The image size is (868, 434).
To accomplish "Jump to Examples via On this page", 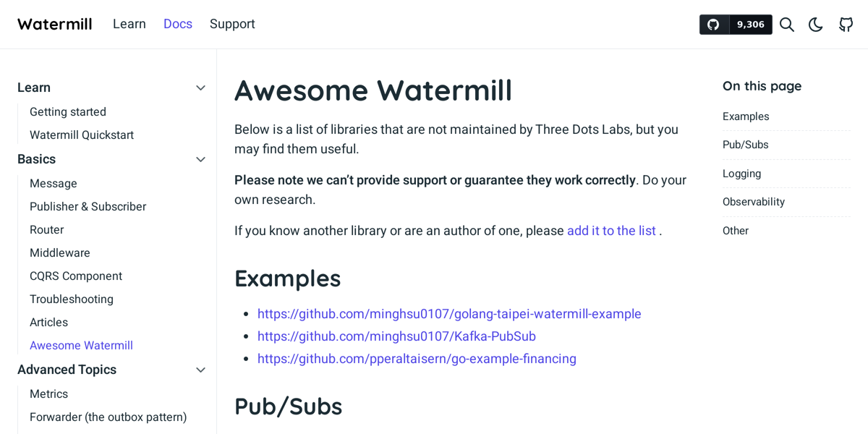I will pos(746,116).
